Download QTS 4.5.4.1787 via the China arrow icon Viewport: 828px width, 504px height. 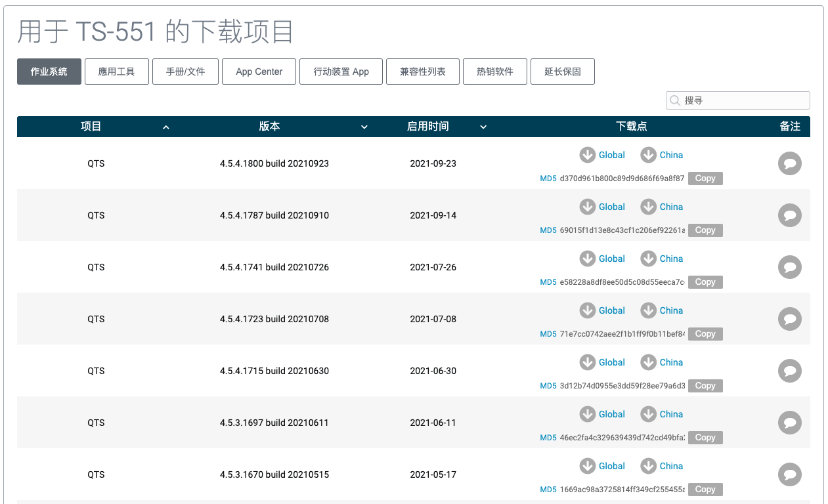648,207
